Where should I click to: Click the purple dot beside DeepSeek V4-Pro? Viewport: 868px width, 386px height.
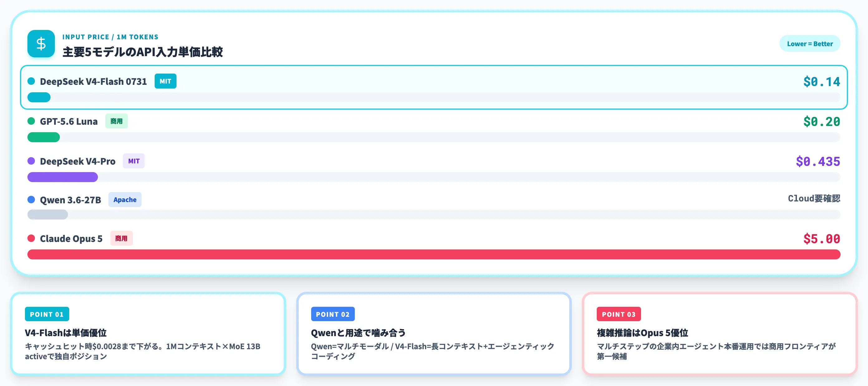31,161
